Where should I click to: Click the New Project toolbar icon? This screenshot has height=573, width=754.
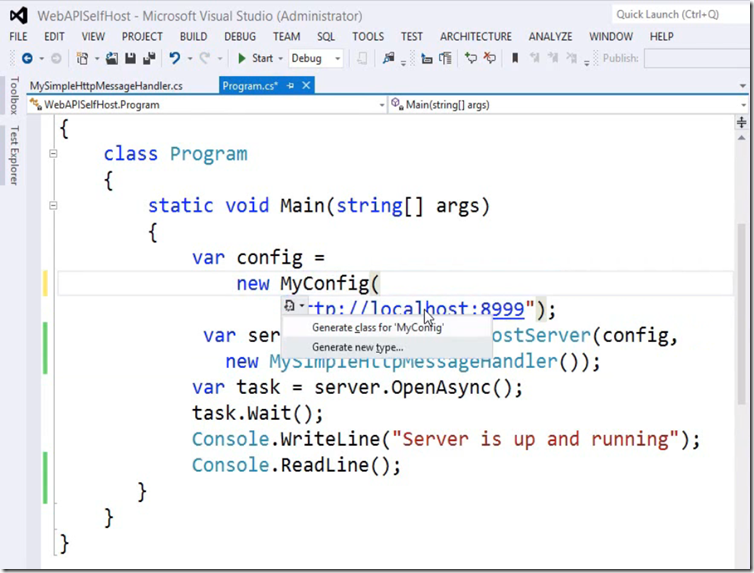[x=82, y=59]
